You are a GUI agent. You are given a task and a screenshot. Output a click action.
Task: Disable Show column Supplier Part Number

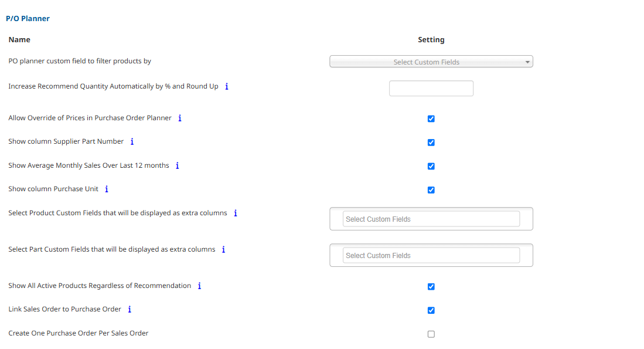[x=431, y=143]
